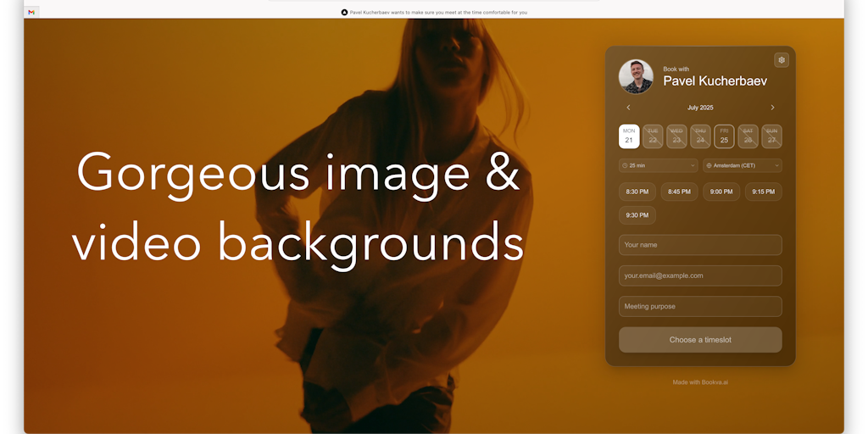Image resolution: width=868 pixels, height=434 pixels.
Task: Select the 8:45 PM timeslot
Action: click(x=679, y=192)
